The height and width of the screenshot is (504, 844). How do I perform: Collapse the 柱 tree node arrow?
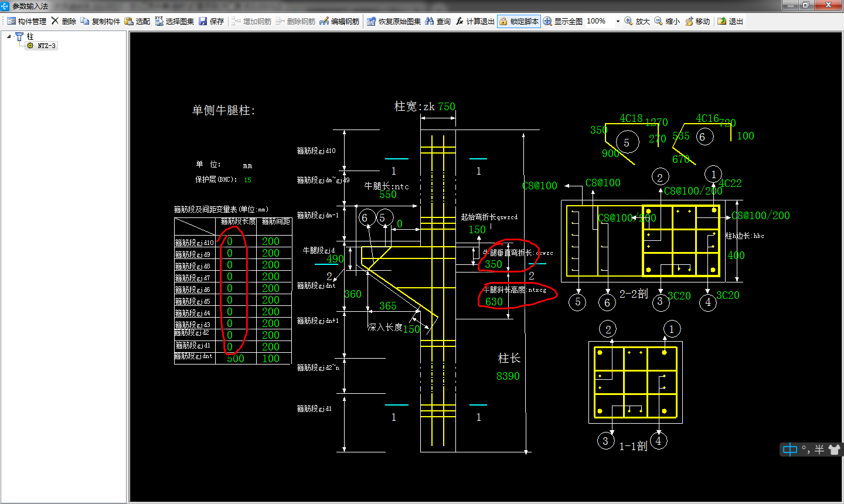(9, 36)
